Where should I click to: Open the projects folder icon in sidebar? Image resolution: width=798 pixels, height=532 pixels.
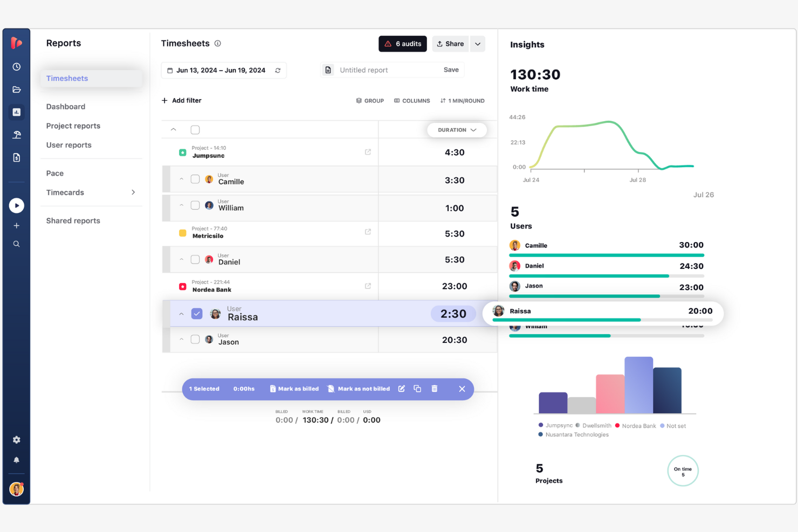pos(17,89)
